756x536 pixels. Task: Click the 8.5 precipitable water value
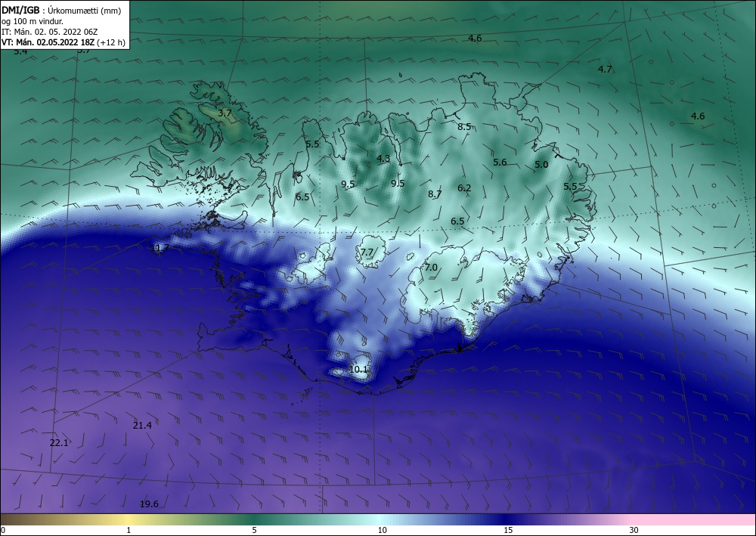tap(464, 127)
